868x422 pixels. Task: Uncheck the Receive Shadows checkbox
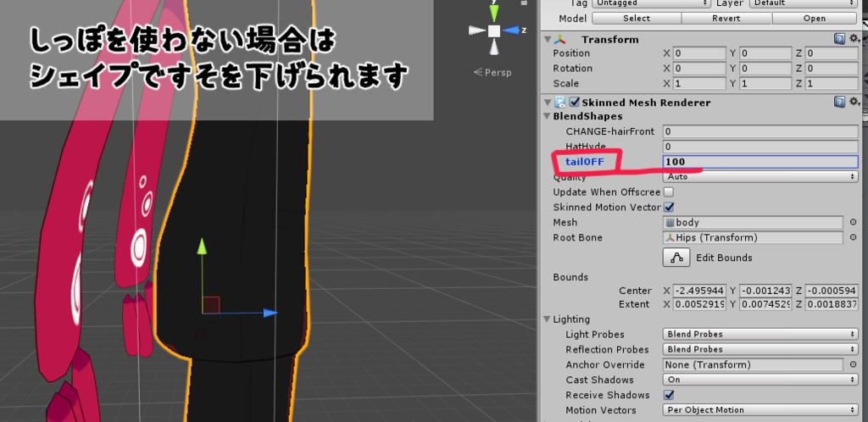click(x=669, y=395)
